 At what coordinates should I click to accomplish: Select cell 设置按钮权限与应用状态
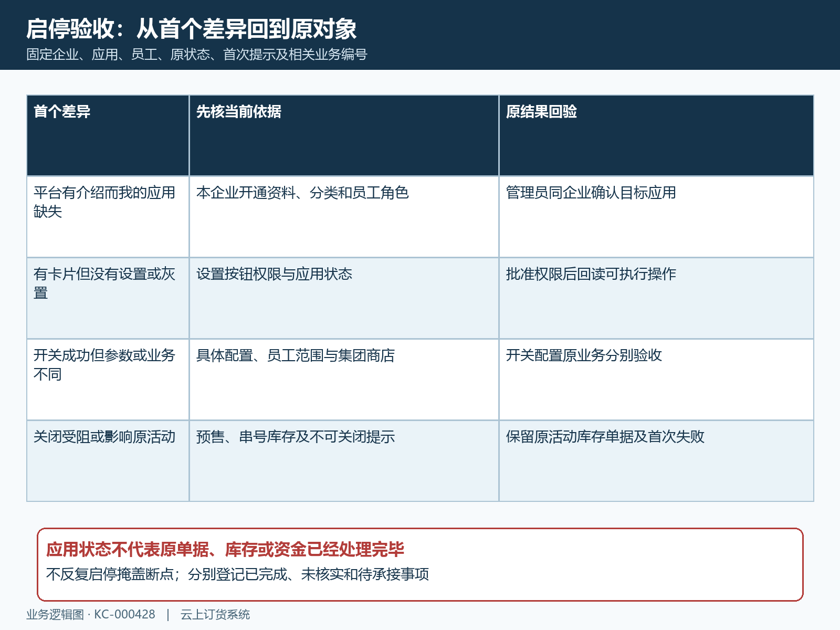pyautogui.click(x=344, y=298)
